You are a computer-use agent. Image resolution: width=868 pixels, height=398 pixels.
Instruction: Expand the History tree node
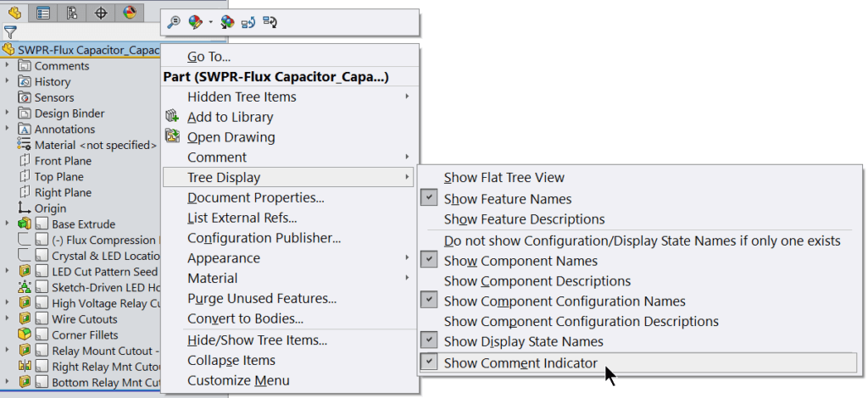8,81
